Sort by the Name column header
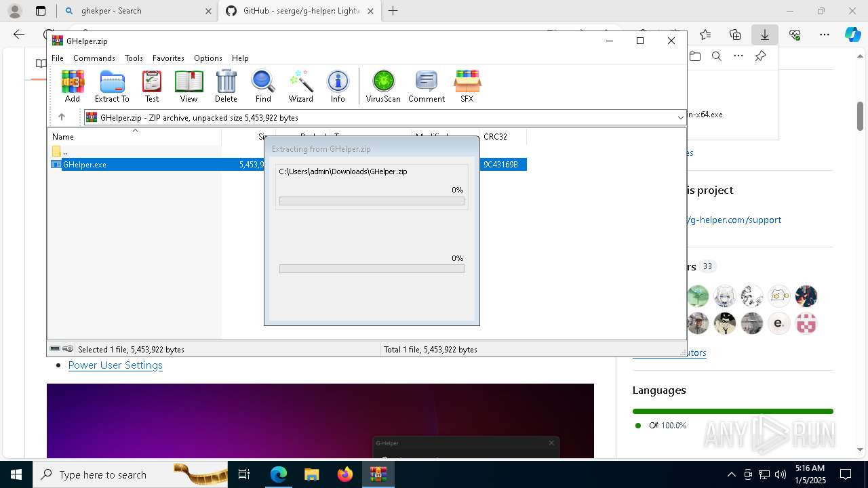This screenshot has height=488, width=868. coord(136,136)
